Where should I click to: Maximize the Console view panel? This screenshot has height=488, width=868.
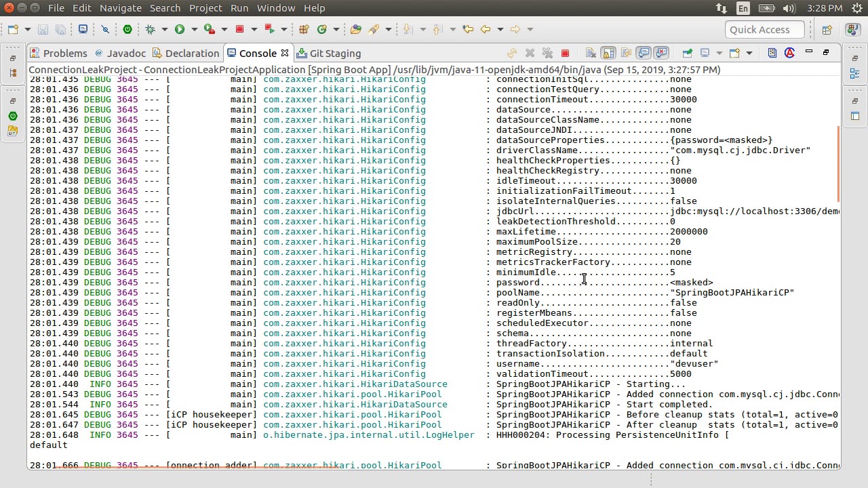coord(826,52)
